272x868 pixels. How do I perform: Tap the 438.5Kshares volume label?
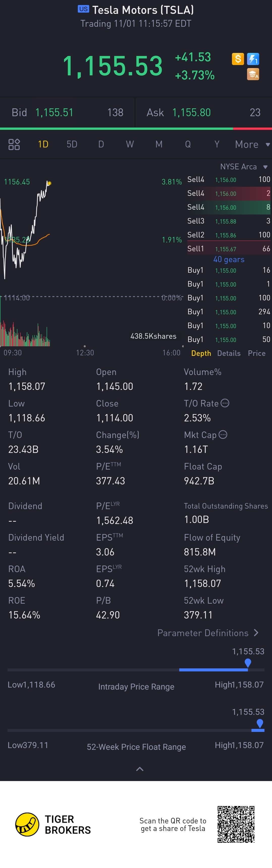(153, 336)
